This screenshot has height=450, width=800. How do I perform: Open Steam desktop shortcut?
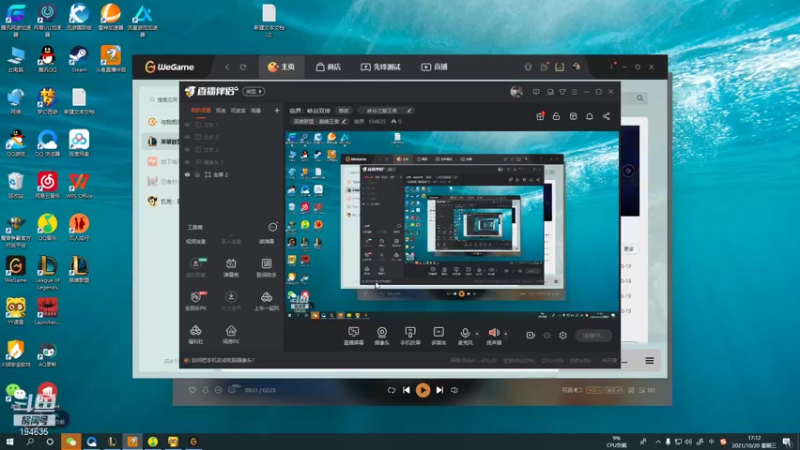79,59
